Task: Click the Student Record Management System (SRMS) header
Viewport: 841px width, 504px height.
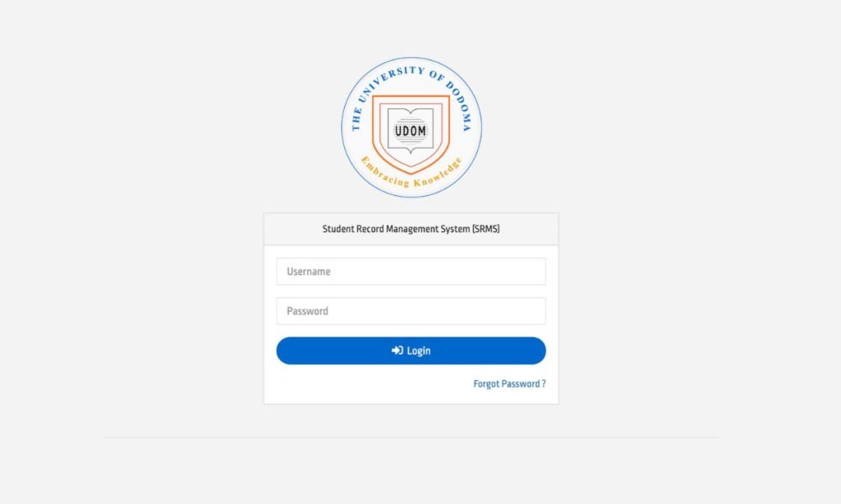Action: point(411,229)
